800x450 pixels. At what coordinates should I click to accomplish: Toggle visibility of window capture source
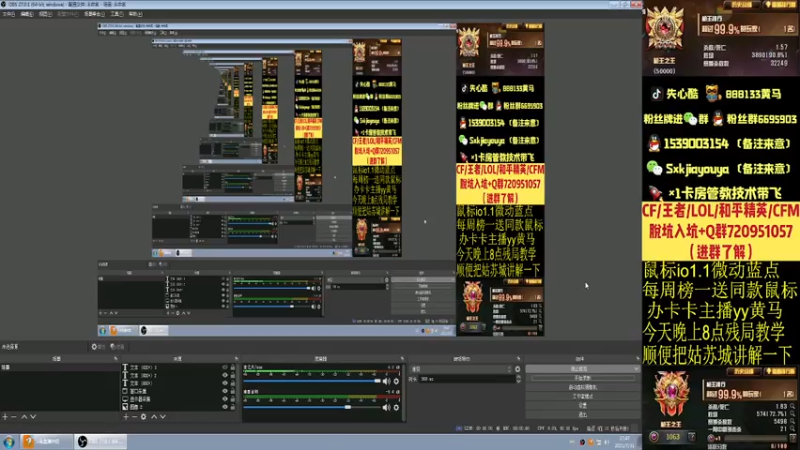[224, 391]
